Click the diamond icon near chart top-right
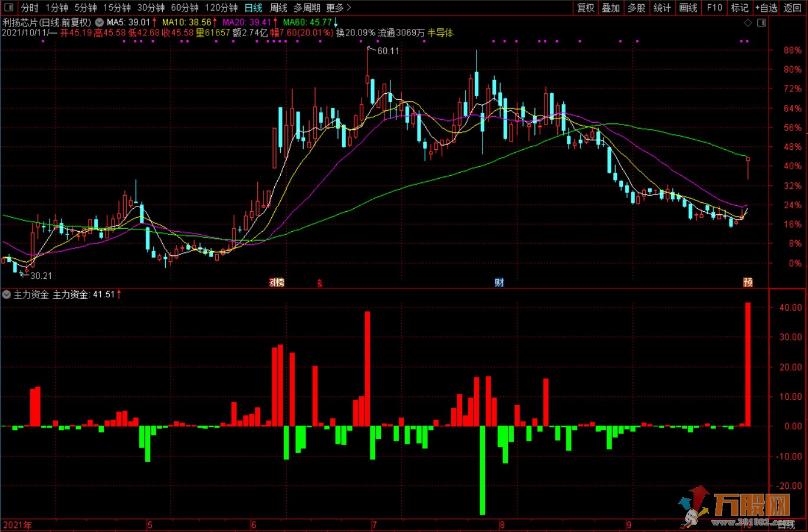The width and height of the screenshot is (808, 532). (748, 22)
